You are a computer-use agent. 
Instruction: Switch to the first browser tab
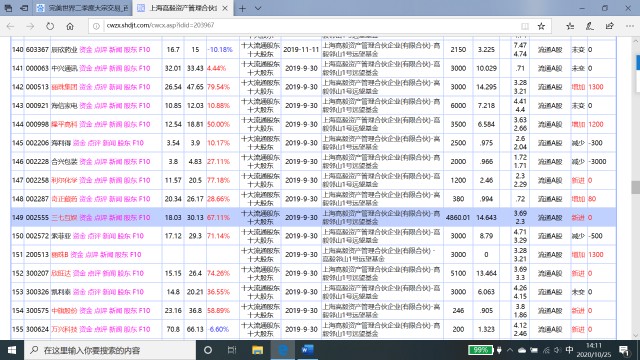[x=83, y=8]
